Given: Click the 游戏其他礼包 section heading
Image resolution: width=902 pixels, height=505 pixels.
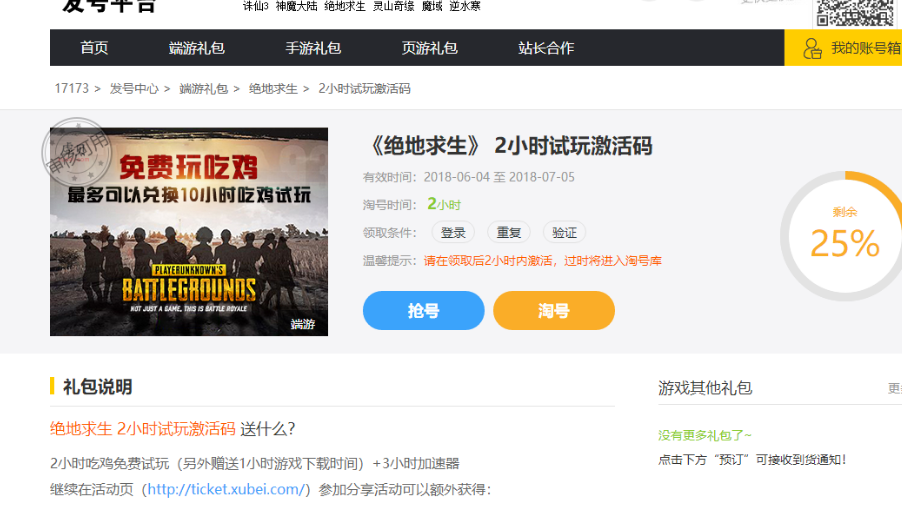Looking at the screenshot, I should [x=705, y=388].
